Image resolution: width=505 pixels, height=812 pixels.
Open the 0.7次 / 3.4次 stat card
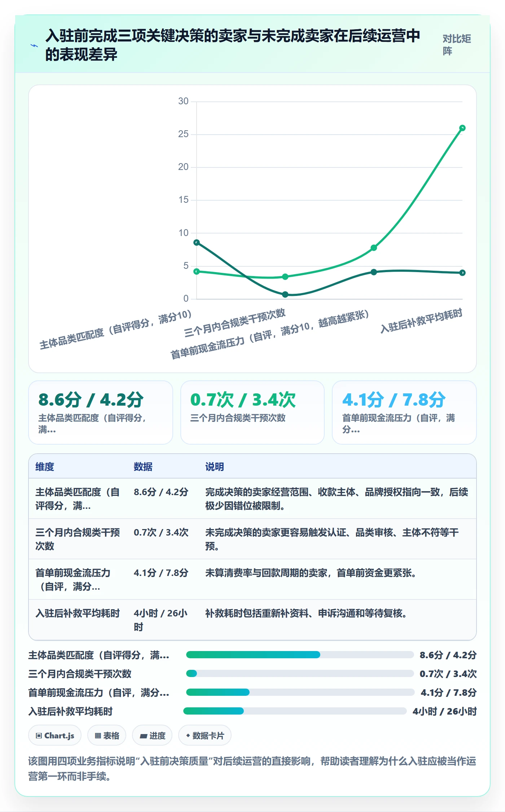252,412
